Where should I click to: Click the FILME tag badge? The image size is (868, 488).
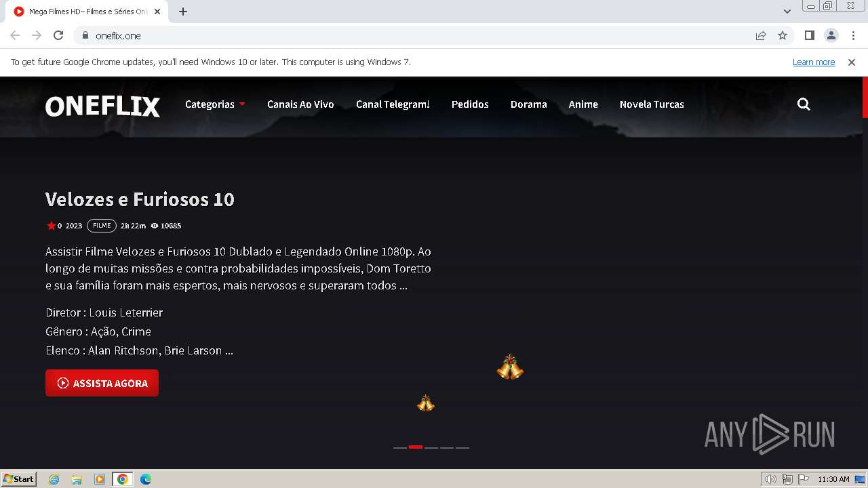(102, 226)
